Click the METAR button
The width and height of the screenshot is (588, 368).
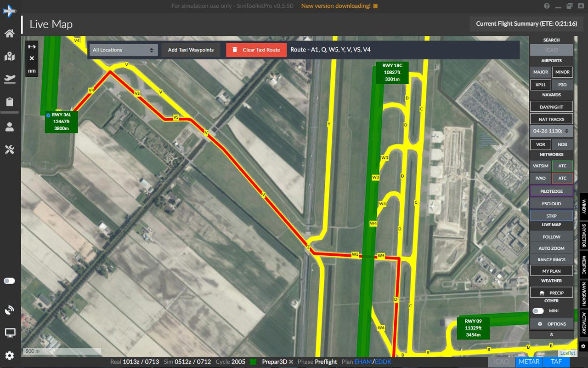coord(529,362)
